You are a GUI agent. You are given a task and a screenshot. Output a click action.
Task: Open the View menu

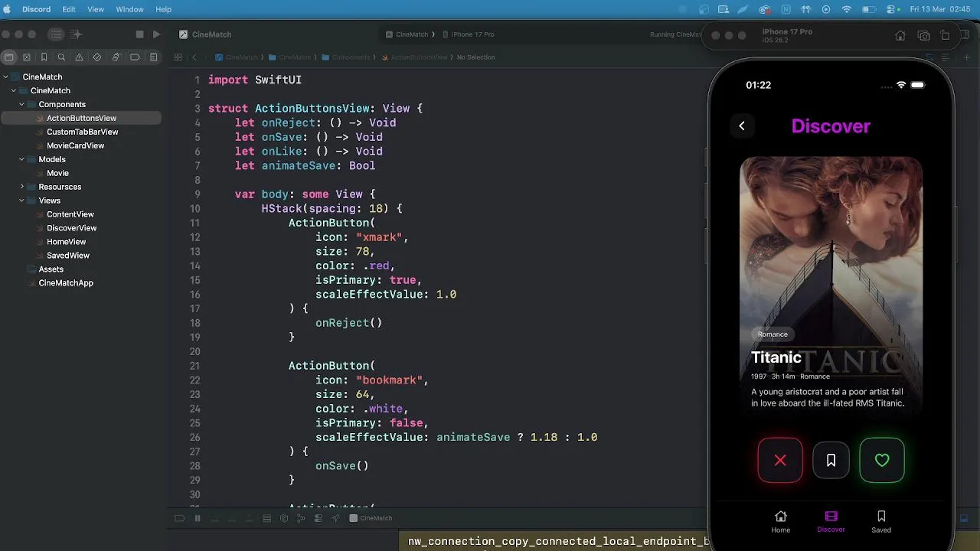pos(96,9)
